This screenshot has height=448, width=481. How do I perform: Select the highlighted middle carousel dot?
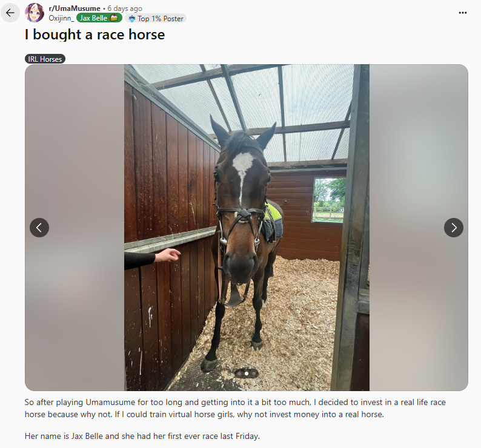tap(247, 374)
